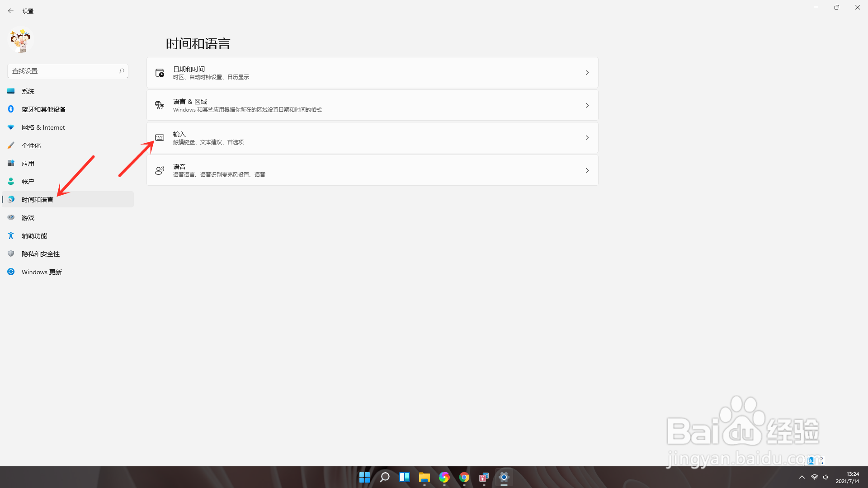The image size is (868, 488).
Task: Open Windows 更新 section
Action: pos(42,272)
